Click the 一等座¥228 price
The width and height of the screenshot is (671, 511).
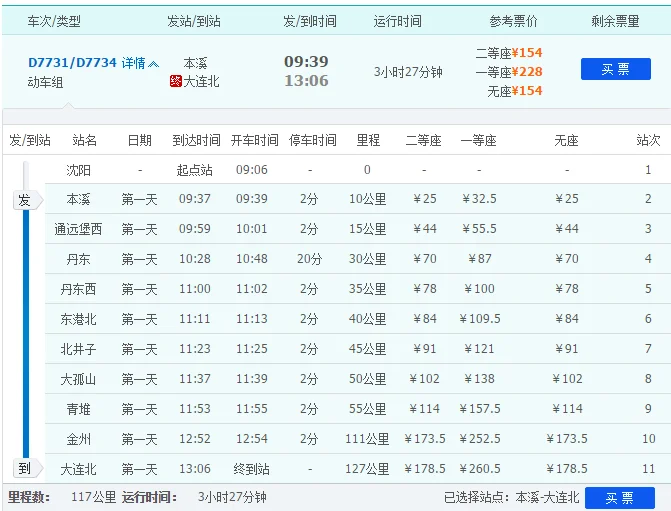pos(509,72)
